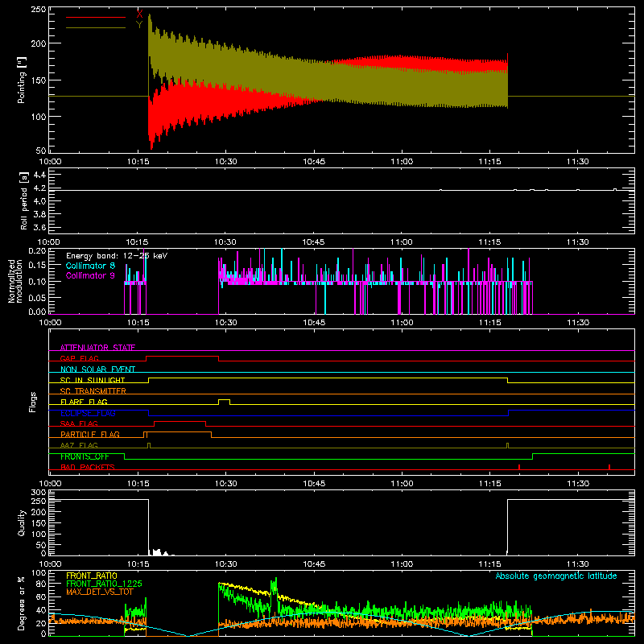Image resolution: width=644 pixels, height=644 pixels.
Task: Click the 'Degrees or %' axis label
Action: (x=22, y=603)
